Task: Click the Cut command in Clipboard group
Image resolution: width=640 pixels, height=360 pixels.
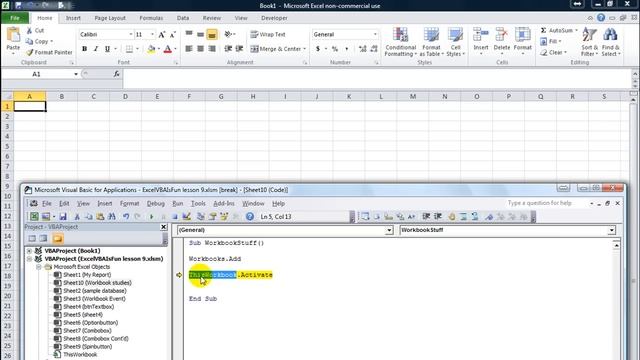Action: pyautogui.click(x=36, y=31)
